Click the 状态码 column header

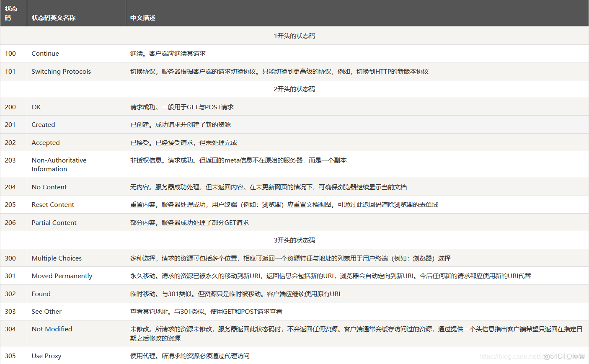13,13
